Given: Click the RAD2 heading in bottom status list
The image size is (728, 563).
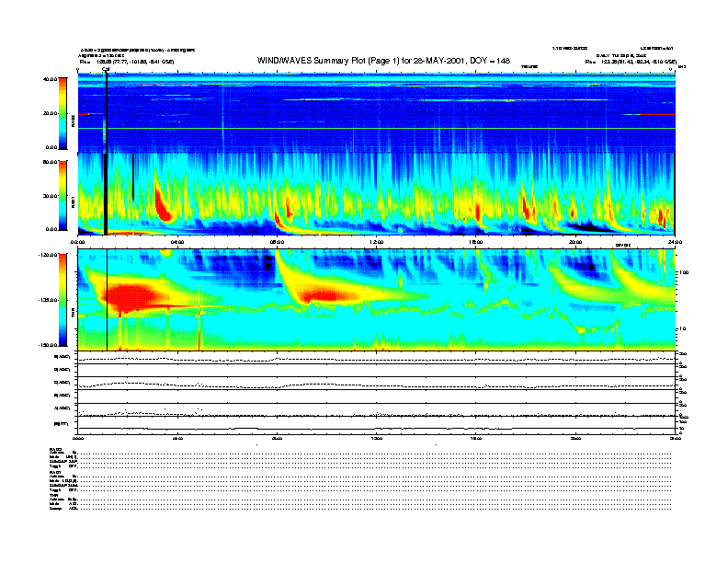Looking at the screenshot, I should point(56,449).
